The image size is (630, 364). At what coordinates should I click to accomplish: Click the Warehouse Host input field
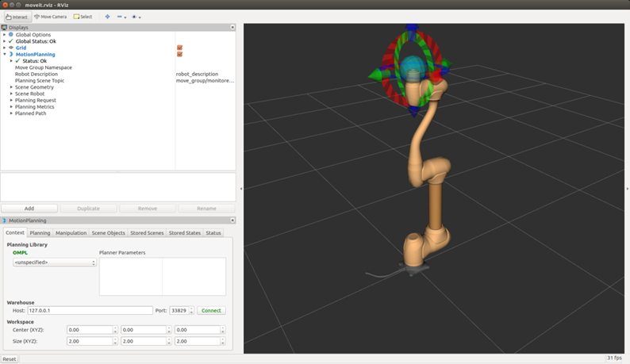tap(90, 311)
